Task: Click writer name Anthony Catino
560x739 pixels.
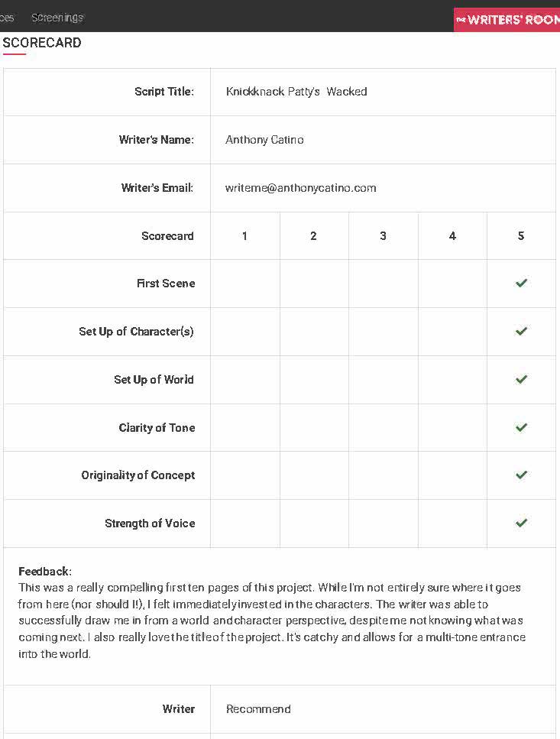Action: click(x=264, y=140)
